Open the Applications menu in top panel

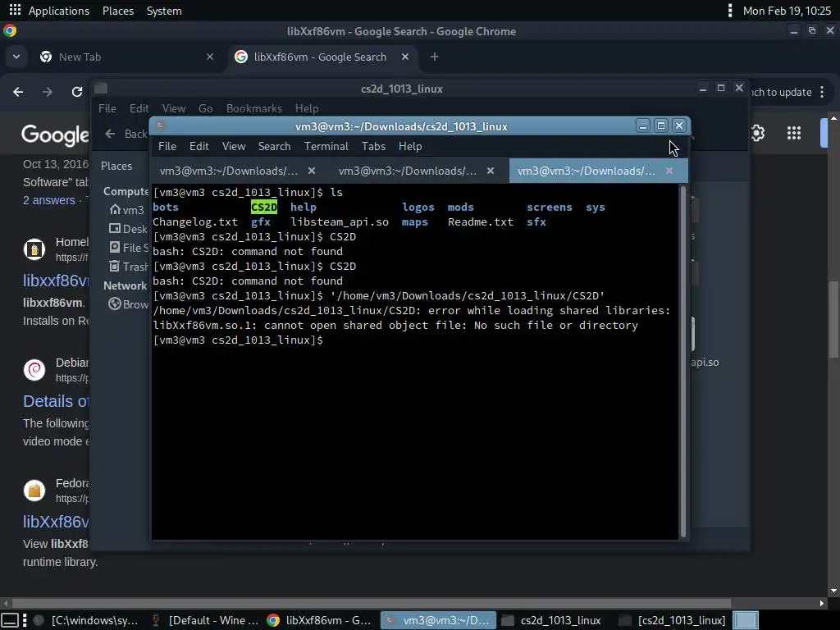[58, 11]
